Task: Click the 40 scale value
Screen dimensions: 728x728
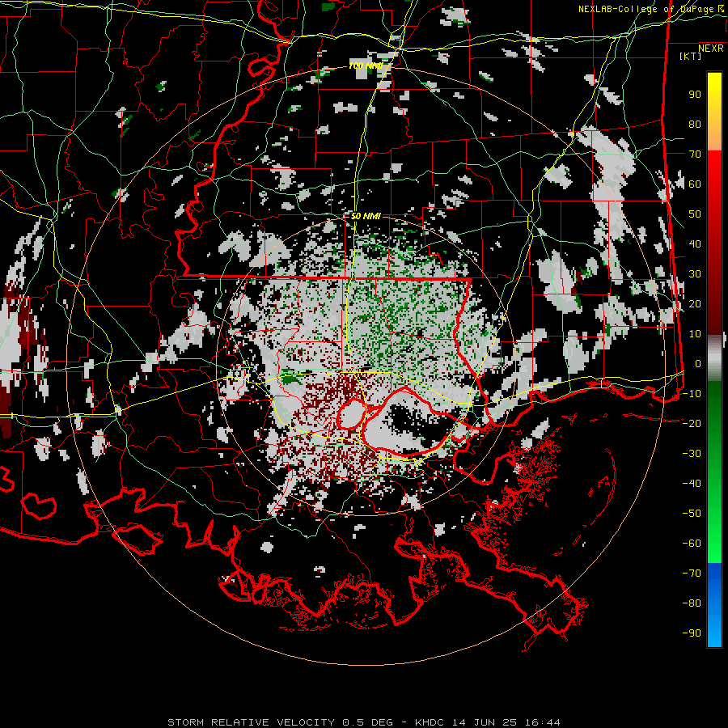Action: [x=695, y=243]
